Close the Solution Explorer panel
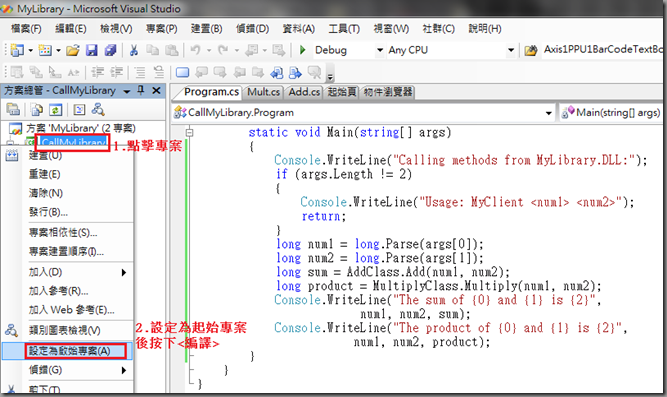Viewport: 667px width, 397px height. pyautogui.click(x=157, y=91)
